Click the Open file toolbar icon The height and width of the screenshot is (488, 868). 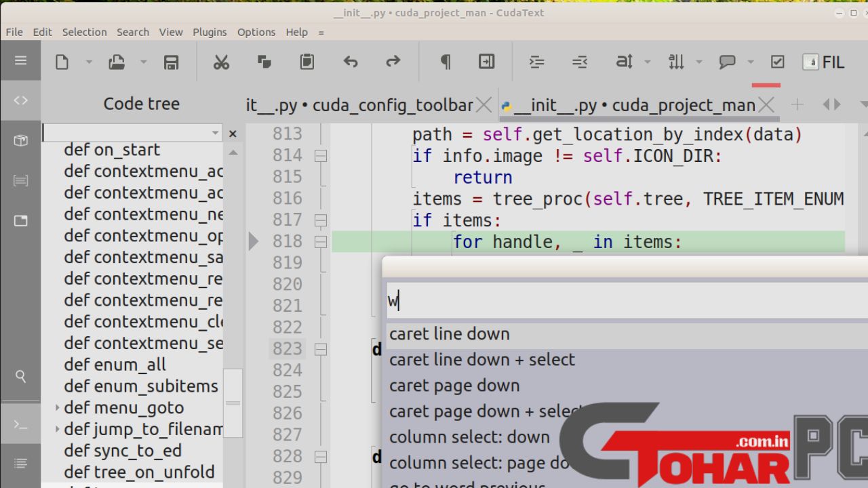(117, 62)
